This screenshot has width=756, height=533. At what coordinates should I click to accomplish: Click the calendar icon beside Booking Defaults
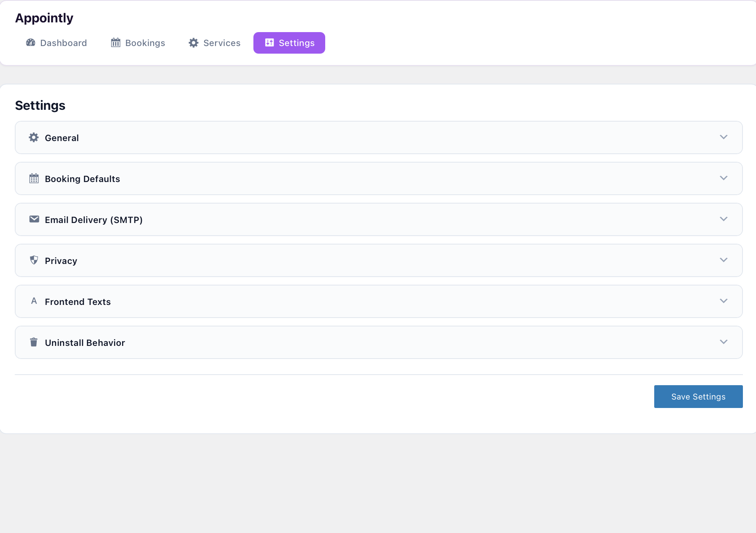(34, 178)
